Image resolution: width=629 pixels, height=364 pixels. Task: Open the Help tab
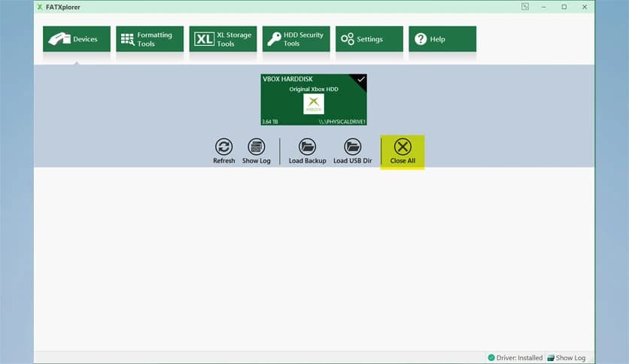pyautogui.click(x=442, y=39)
